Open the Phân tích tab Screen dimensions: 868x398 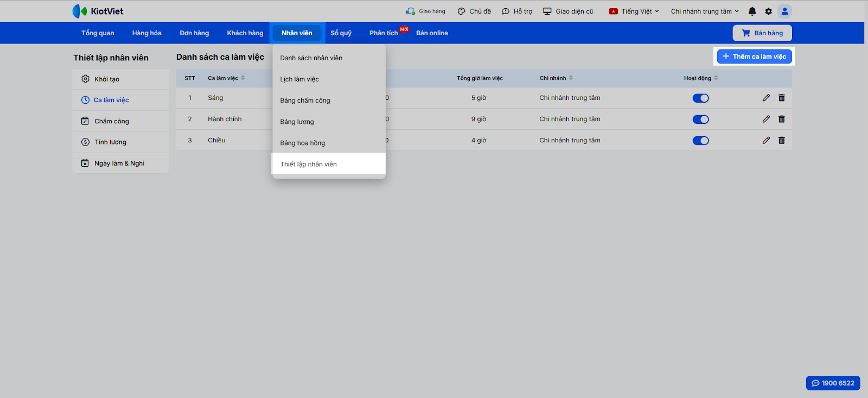click(x=384, y=33)
